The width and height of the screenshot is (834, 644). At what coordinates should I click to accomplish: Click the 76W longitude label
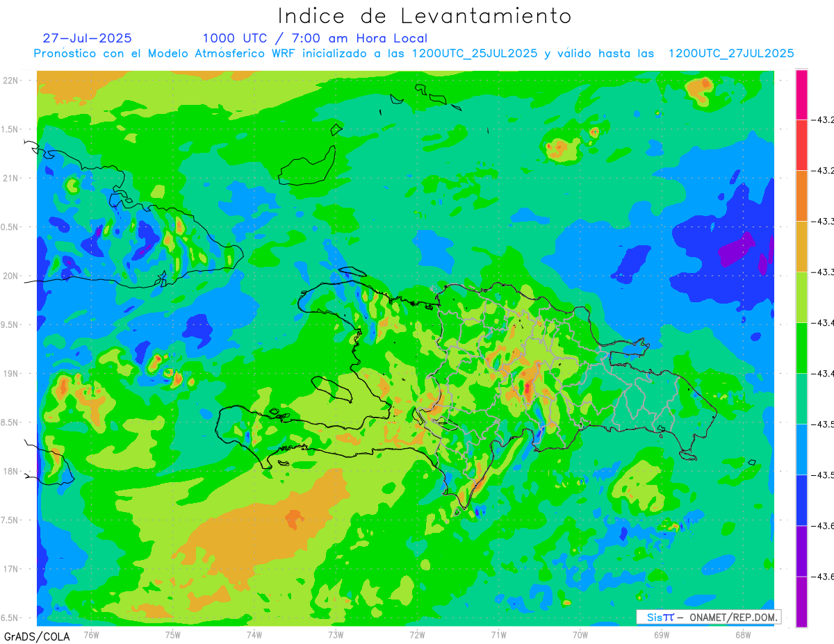coord(91,634)
